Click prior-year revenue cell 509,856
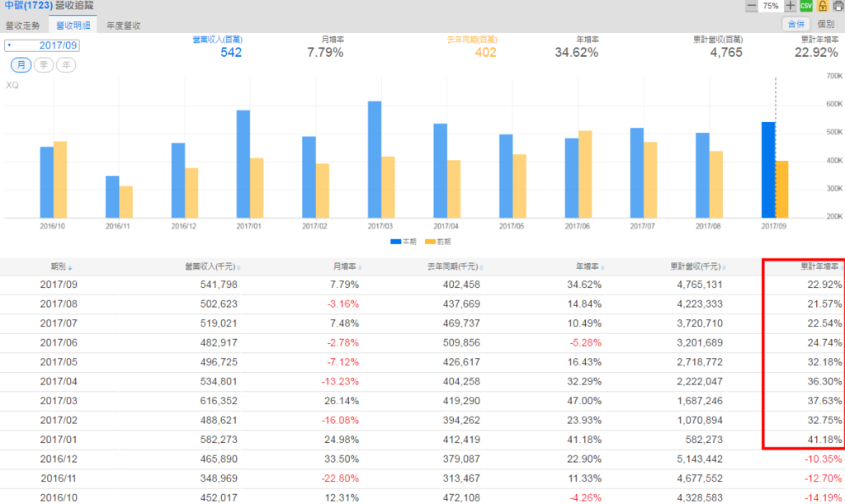This screenshot has height=504, width=845. tap(461, 343)
